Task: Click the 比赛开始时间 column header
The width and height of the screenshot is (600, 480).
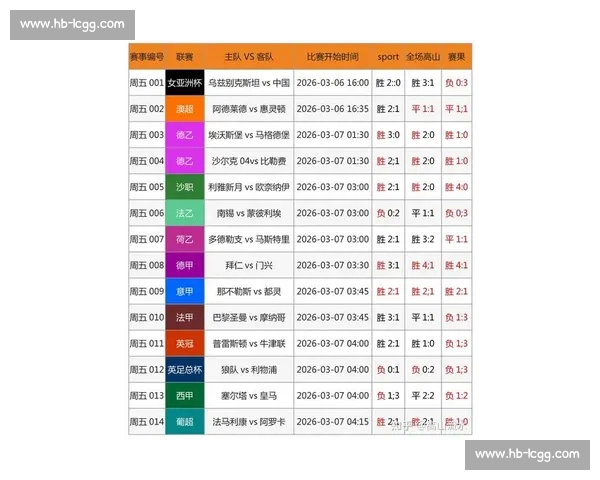Action: pyautogui.click(x=333, y=57)
